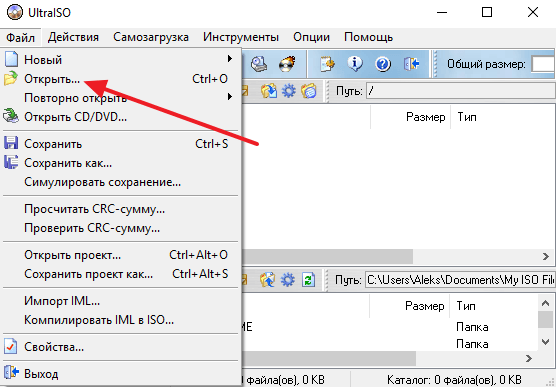Click the info speech bubble icon
Screen dimensions: 556x387
tap(355, 64)
